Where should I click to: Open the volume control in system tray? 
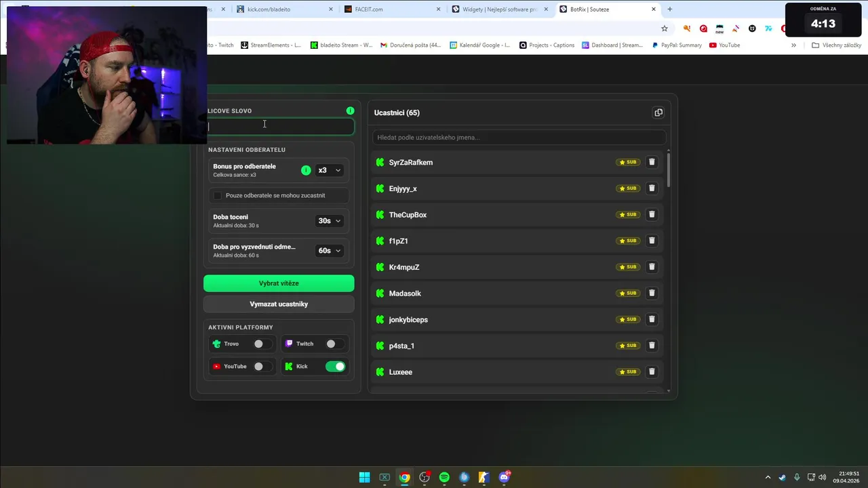click(823, 477)
